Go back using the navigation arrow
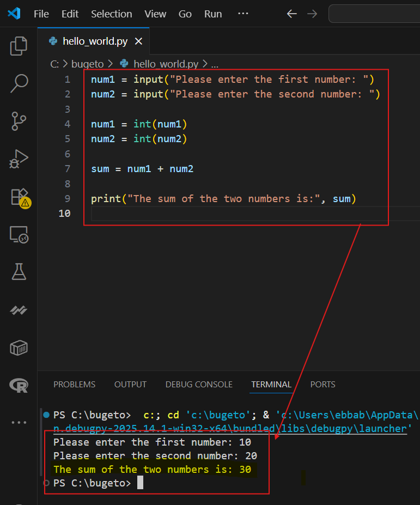 (x=291, y=14)
